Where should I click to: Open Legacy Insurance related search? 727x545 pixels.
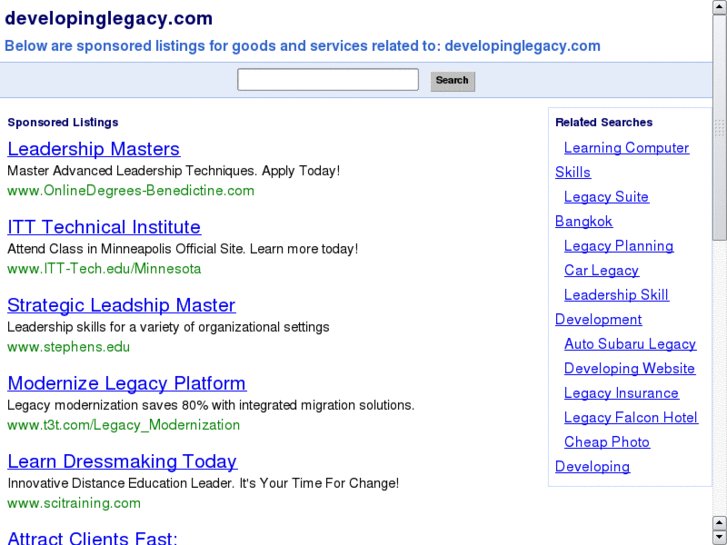click(621, 393)
